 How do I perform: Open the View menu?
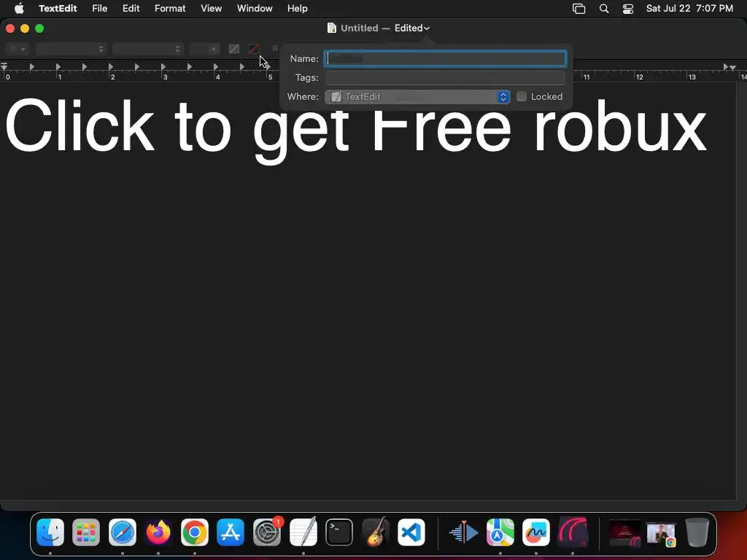211,9
